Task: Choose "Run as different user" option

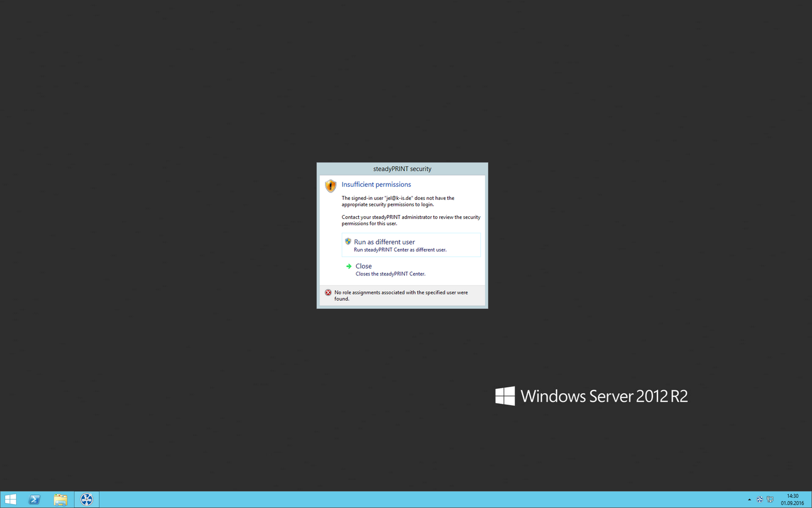Action: [x=384, y=242]
